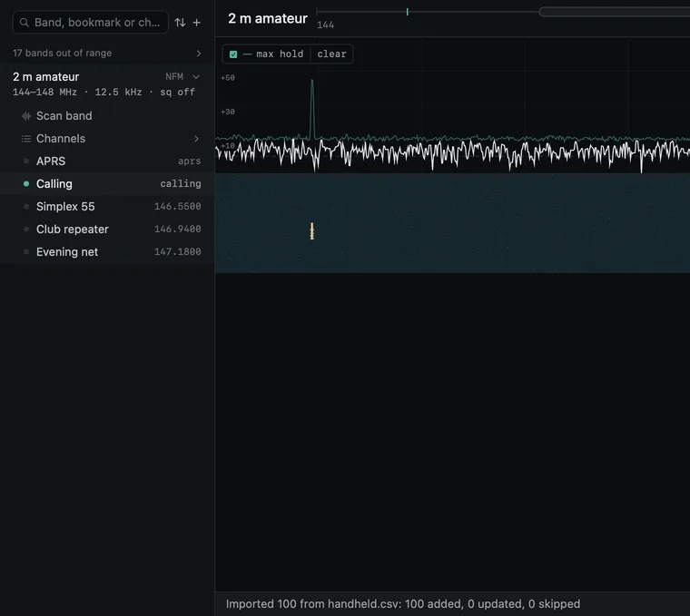Click the Club repeater marker dot
Image resolution: width=690 pixels, height=616 pixels.
point(26,230)
